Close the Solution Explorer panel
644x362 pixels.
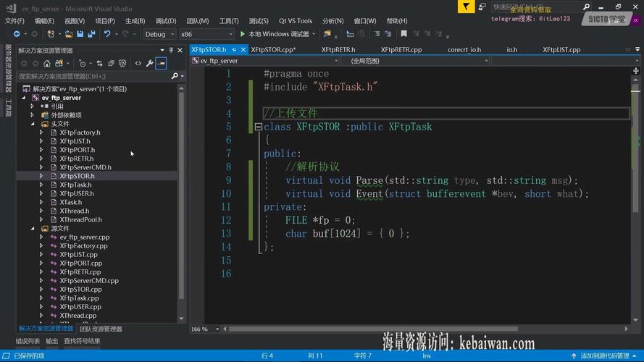pyautogui.click(x=180, y=50)
